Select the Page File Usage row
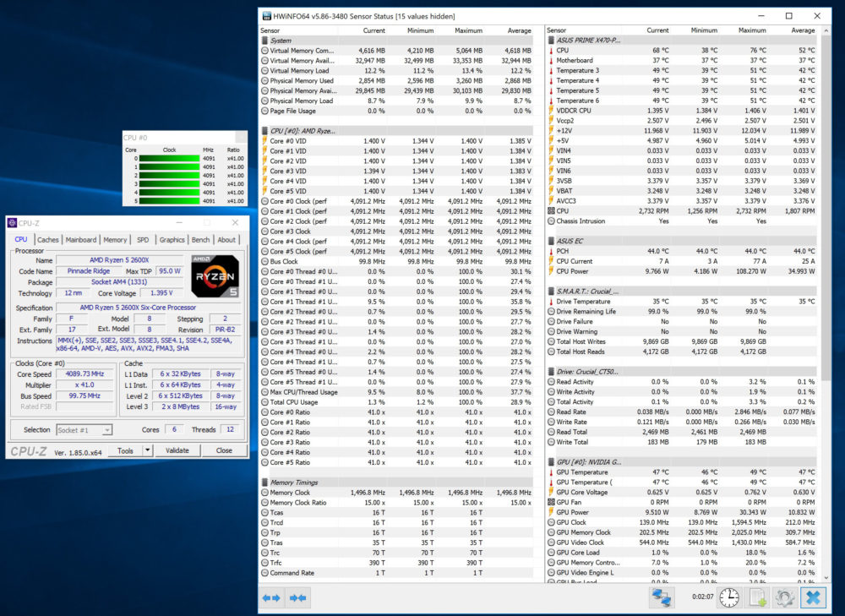The width and height of the screenshot is (845, 616). (x=396, y=111)
